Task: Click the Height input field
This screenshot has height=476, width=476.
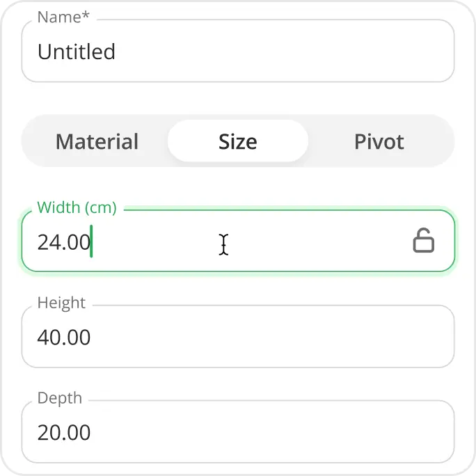Action: 237,338
